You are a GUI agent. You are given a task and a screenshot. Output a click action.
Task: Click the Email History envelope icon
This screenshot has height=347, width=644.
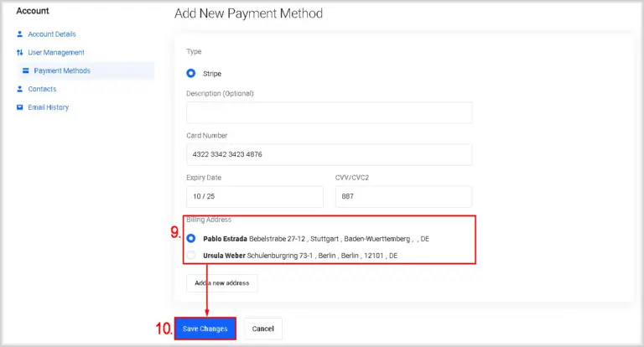click(x=20, y=107)
